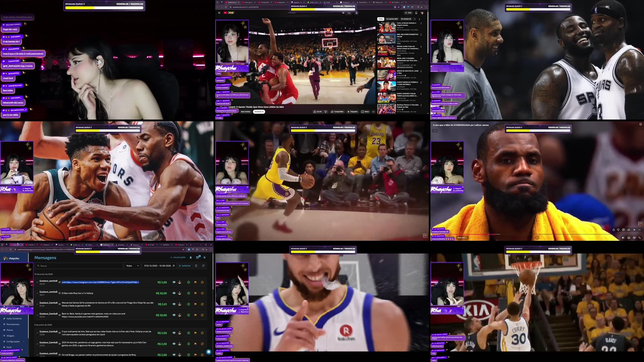This screenshot has width=644, height=362.
Task: Open kebab menu for 'Nikola Jokic: O Gordinho' suggestion
Action: click(421, 59)
